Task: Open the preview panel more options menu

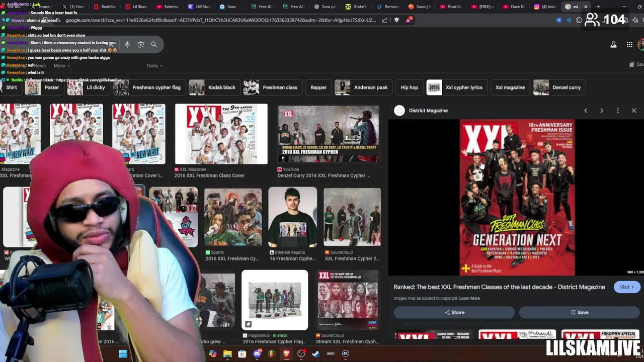Action: 618,111
